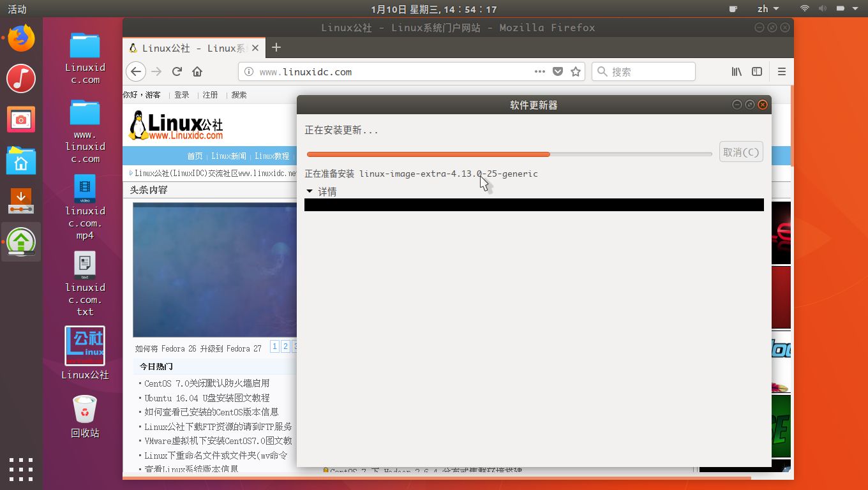Click the tray cup notification icon
Image resolution: width=868 pixels, height=490 pixels.
[x=733, y=9]
